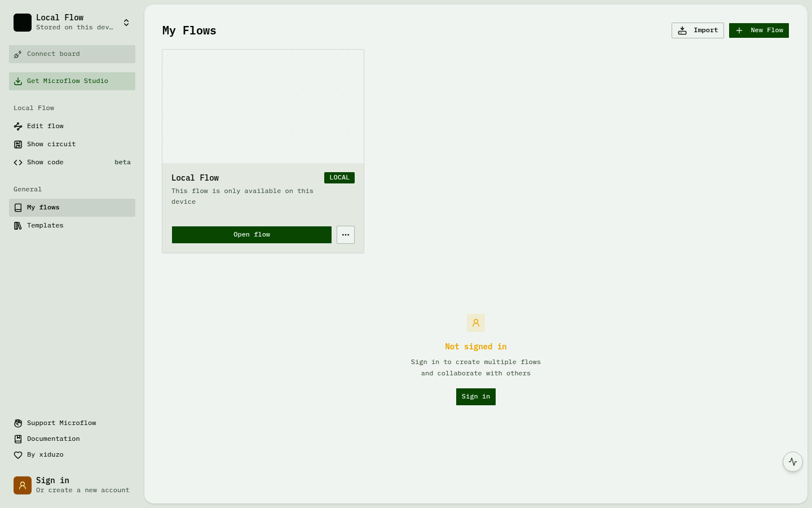
Task: Open Templates in sidebar
Action: 72,226
